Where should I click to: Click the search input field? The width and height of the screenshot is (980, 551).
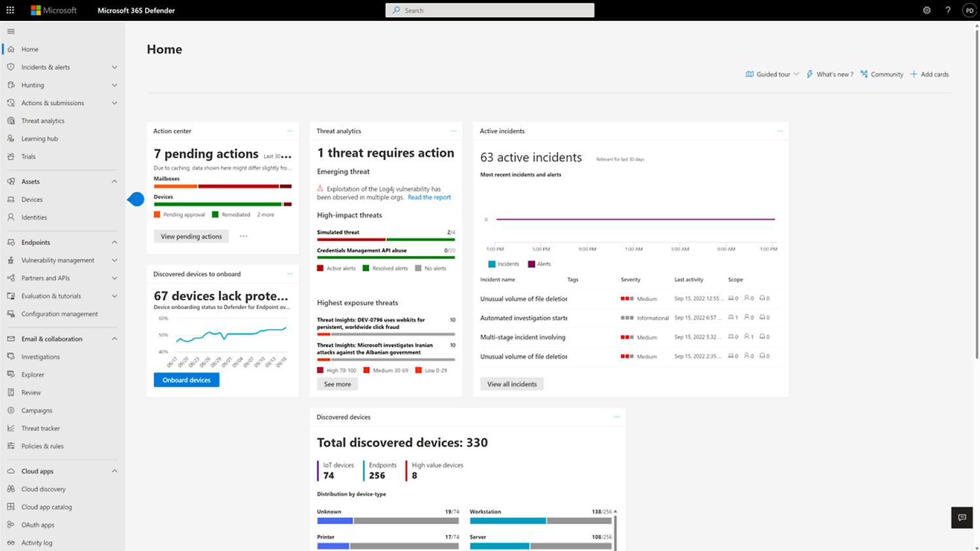pyautogui.click(x=490, y=10)
